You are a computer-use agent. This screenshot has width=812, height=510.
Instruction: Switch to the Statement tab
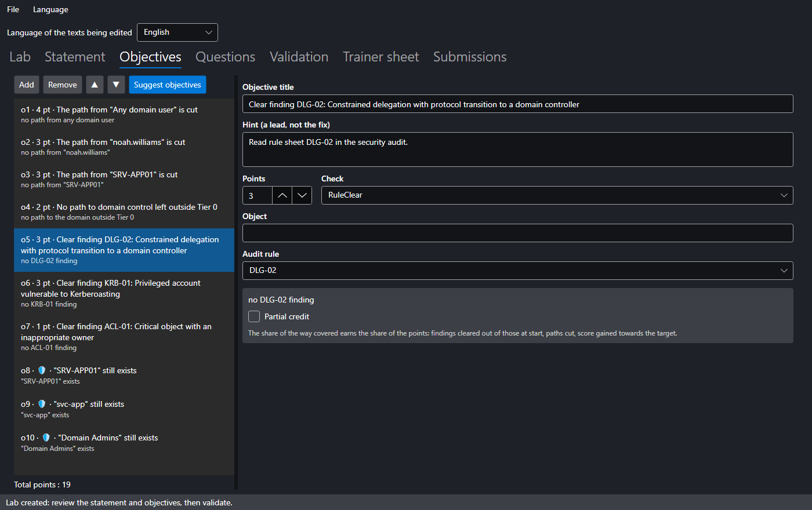point(75,57)
